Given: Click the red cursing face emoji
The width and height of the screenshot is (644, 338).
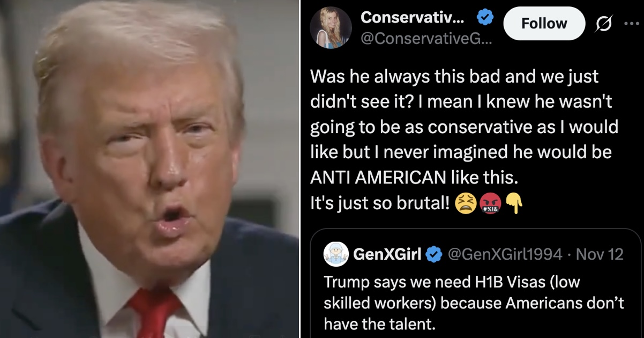Looking at the screenshot, I should tap(488, 203).
